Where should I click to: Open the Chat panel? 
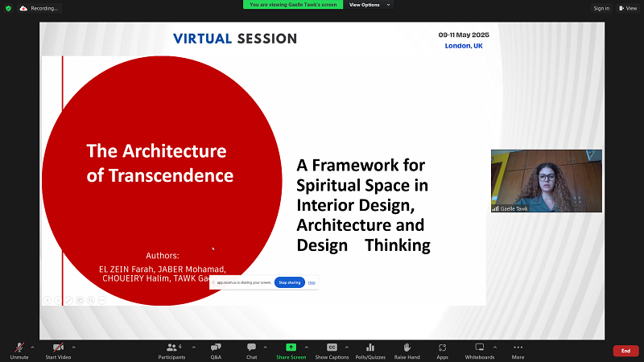[251, 350]
